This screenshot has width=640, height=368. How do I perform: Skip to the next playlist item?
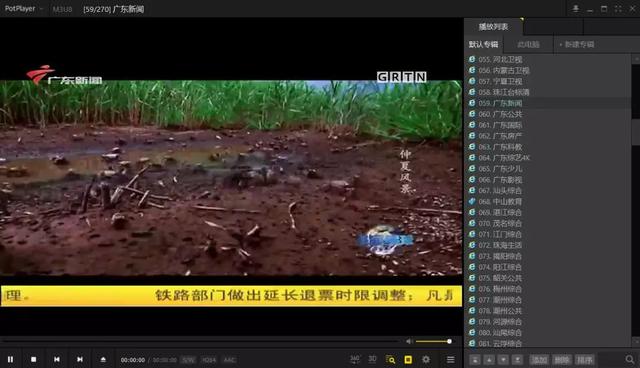(x=80, y=359)
